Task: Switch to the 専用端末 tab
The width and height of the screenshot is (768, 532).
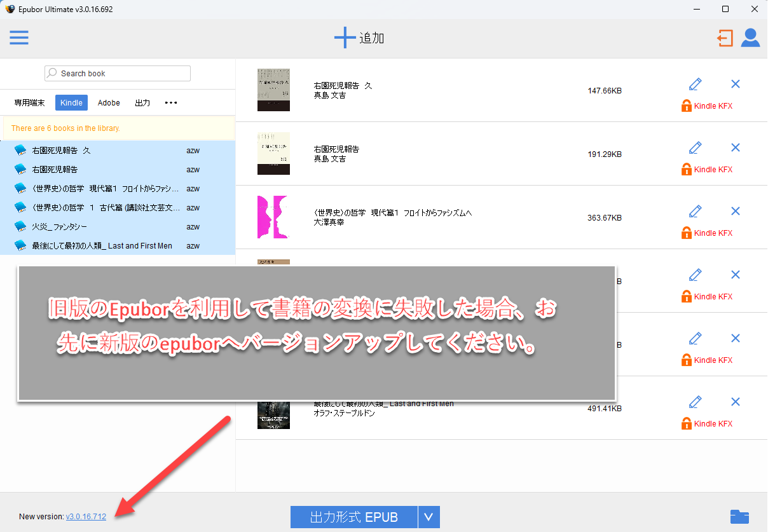Action: pos(30,103)
